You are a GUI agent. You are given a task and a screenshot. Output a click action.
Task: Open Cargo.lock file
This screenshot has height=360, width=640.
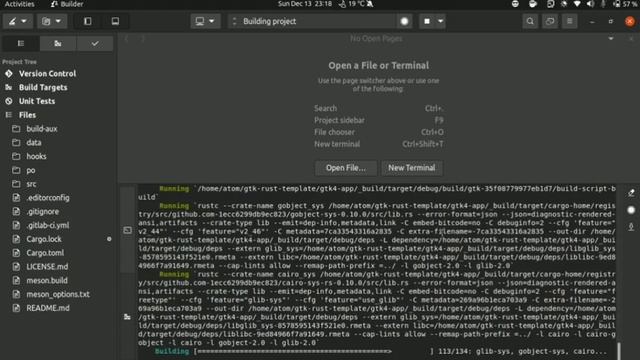pos(44,239)
